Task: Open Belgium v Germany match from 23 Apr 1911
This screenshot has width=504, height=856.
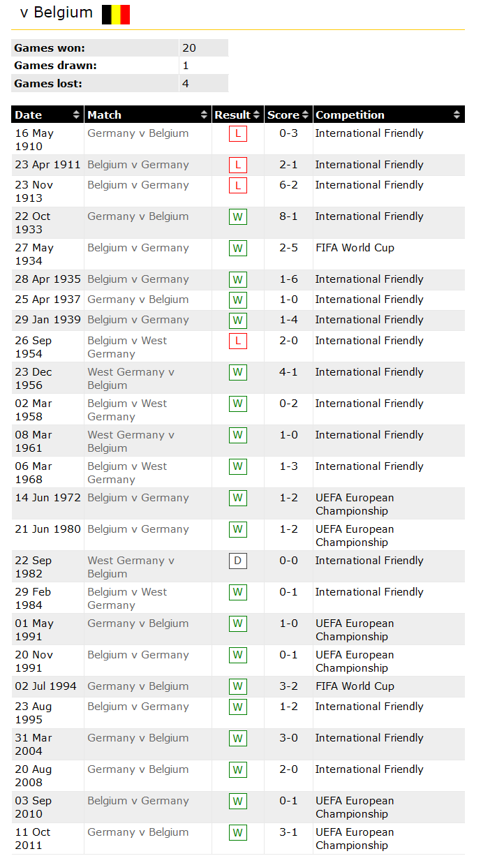Action: coord(138,165)
